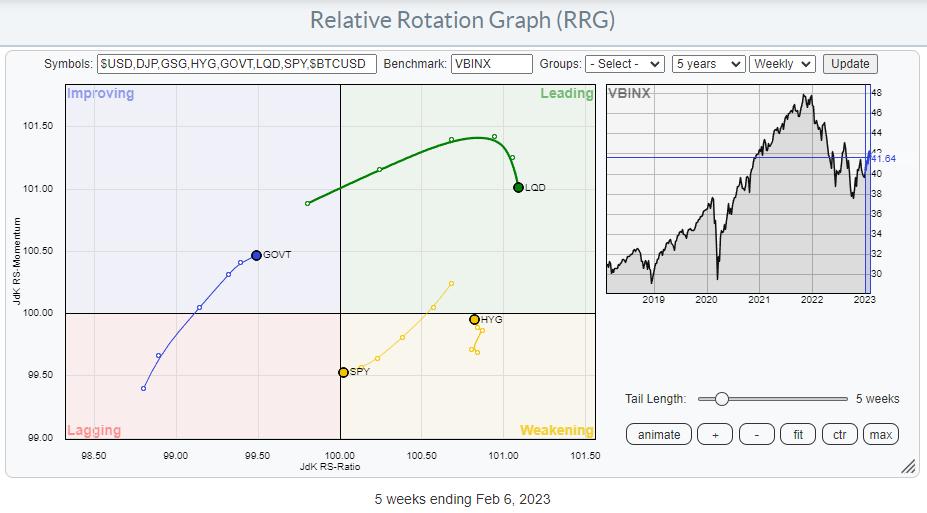Grab the resize handle at panel corner
The image size is (927, 513).
908,466
